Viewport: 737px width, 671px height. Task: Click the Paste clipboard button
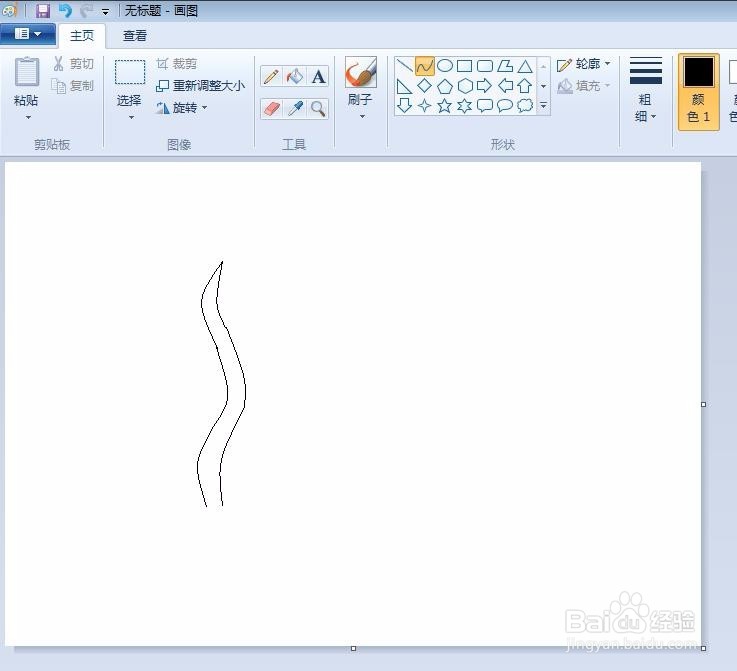26,72
